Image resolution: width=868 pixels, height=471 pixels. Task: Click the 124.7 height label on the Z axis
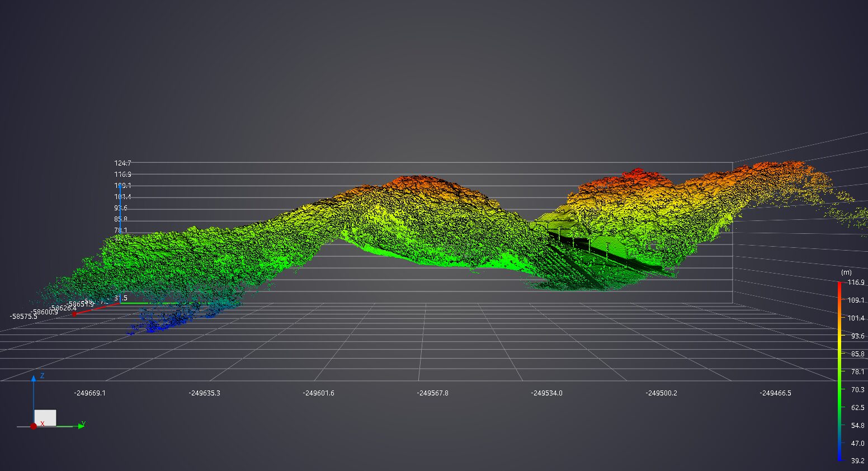(x=122, y=163)
